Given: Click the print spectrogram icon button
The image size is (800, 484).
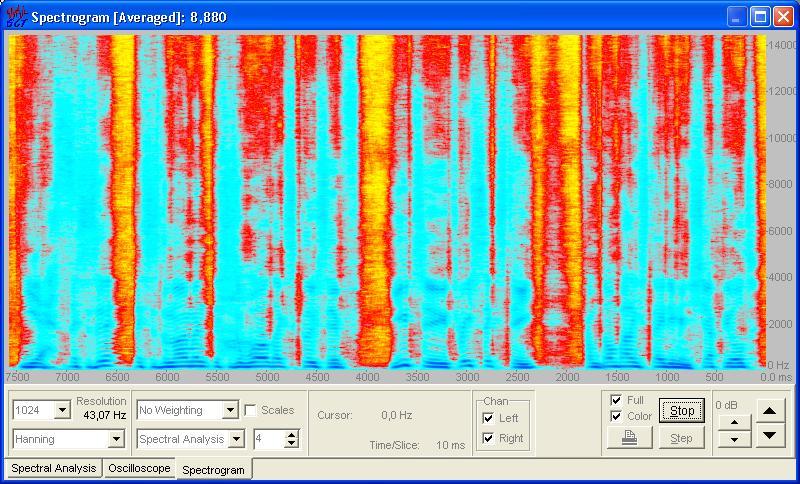Looking at the screenshot, I should (630, 438).
